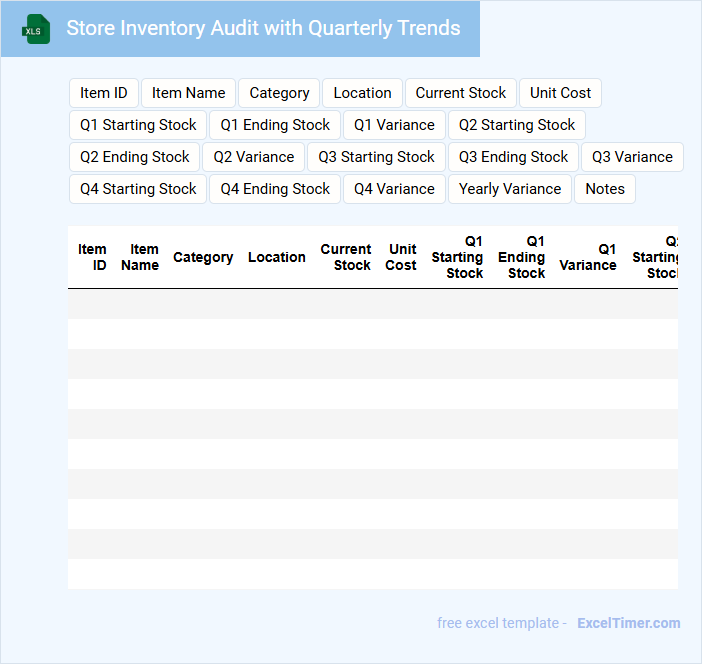Select the Q3 Starting Stock tag
This screenshot has height=664, width=702.
[376, 157]
